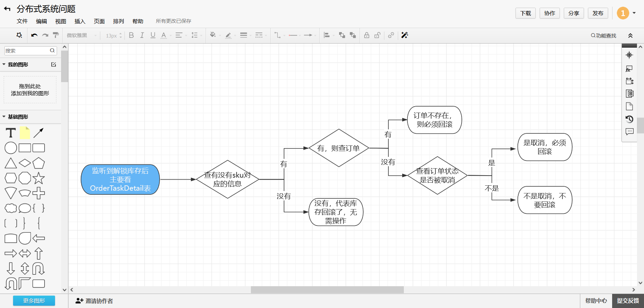The image size is (644, 308).
Task: Open the 文件 menu
Action: point(22,21)
